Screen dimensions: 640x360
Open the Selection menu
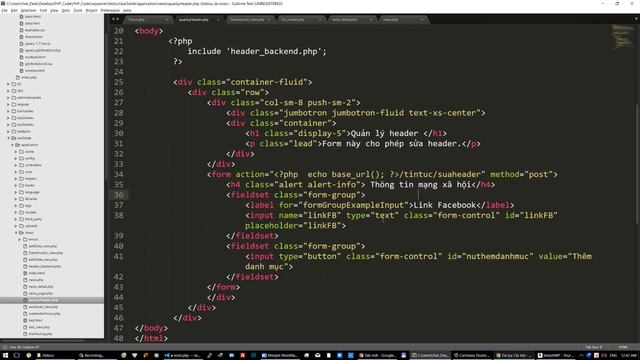point(29,10)
